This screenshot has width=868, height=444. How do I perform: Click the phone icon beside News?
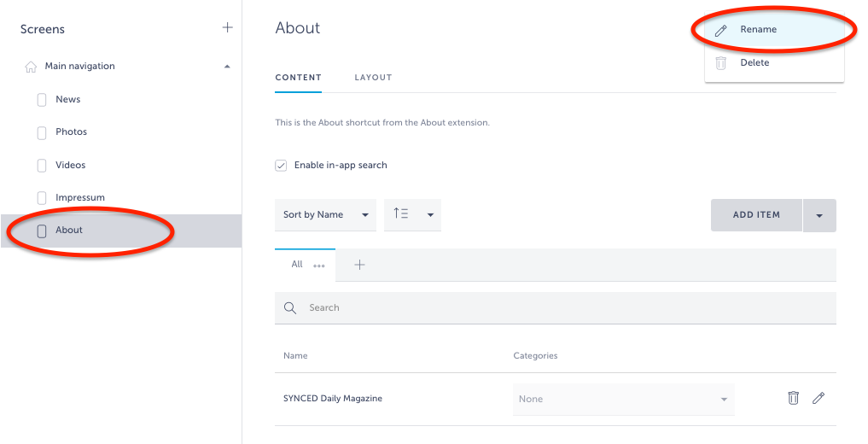point(42,100)
